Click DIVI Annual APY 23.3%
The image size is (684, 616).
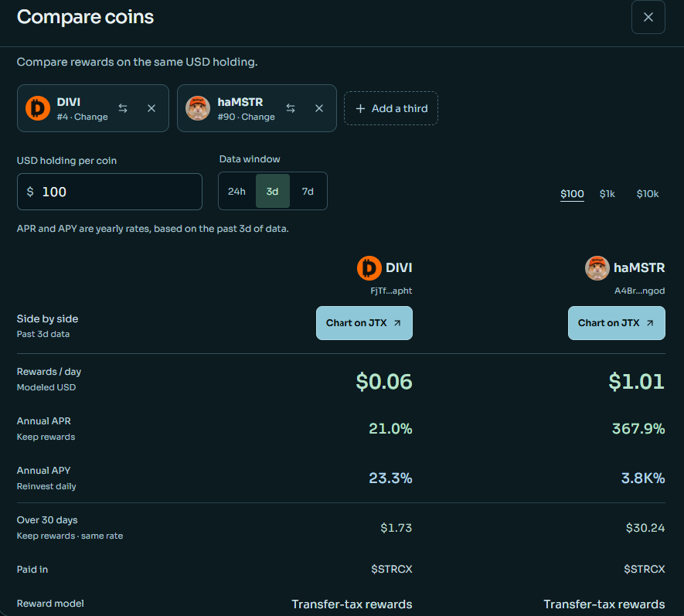coord(390,478)
